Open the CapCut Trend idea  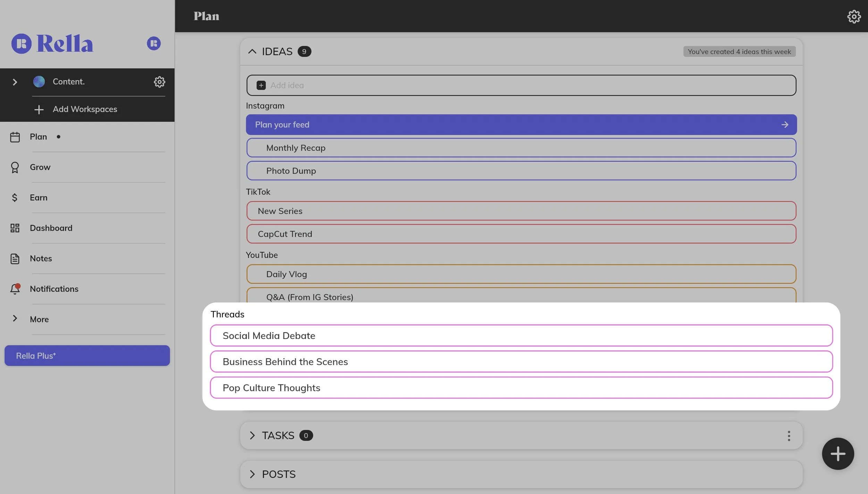tap(521, 234)
